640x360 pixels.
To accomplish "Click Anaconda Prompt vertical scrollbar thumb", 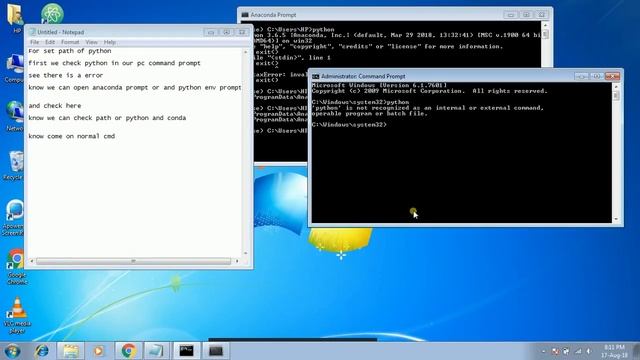I will (546, 34).
